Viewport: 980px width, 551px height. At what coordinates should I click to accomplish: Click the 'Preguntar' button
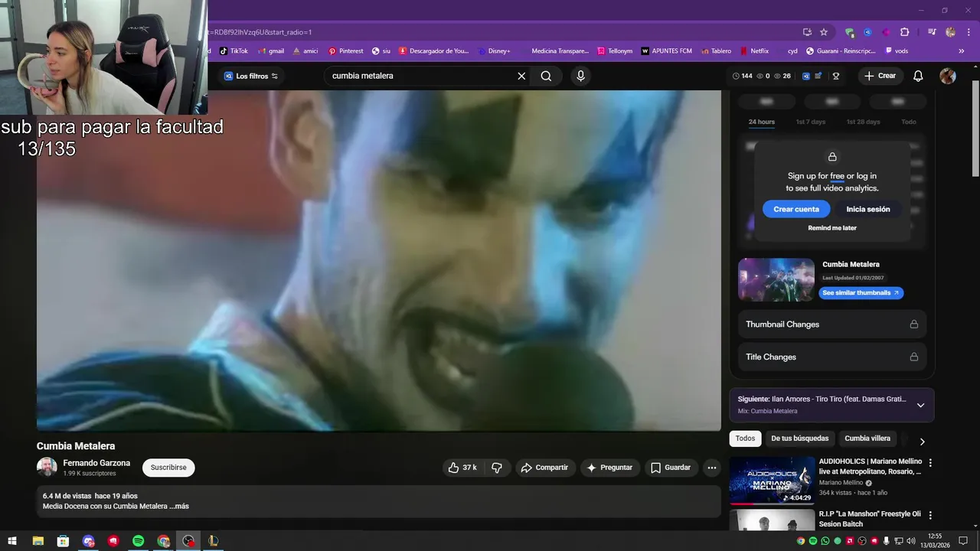[610, 468]
